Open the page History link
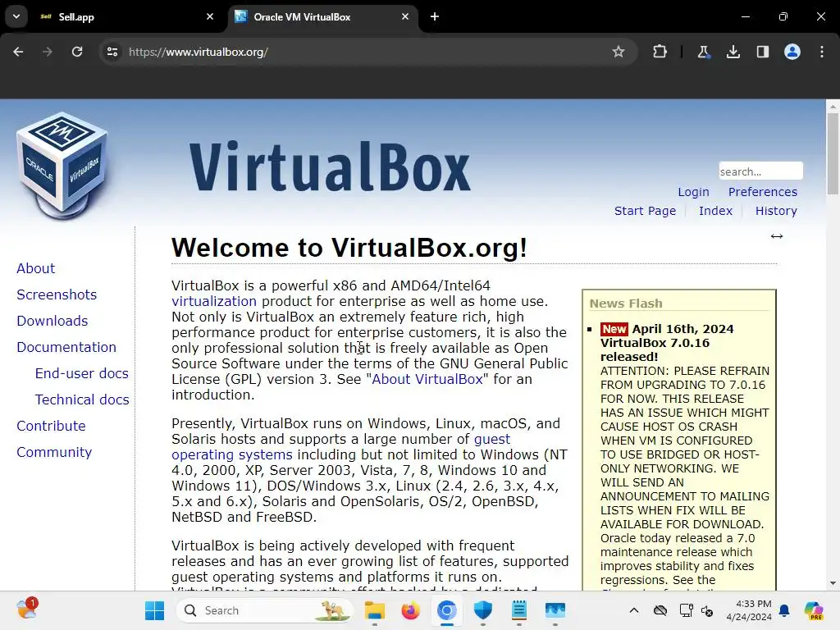Viewport: 840px width, 630px height. [776, 211]
